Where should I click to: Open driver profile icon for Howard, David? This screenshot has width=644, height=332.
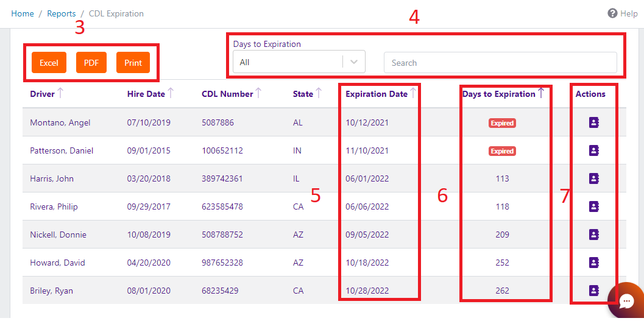point(594,262)
